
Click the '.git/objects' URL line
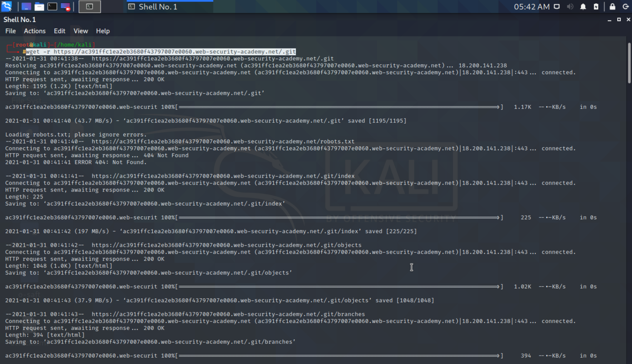(x=183, y=245)
